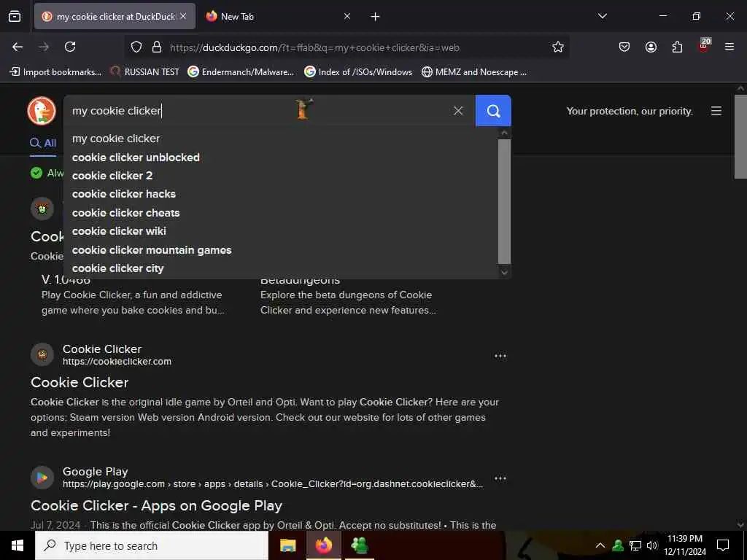Screen dimensions: 747x560
Task: List all tabs dropdown arrow
Action: click(602, 16)
